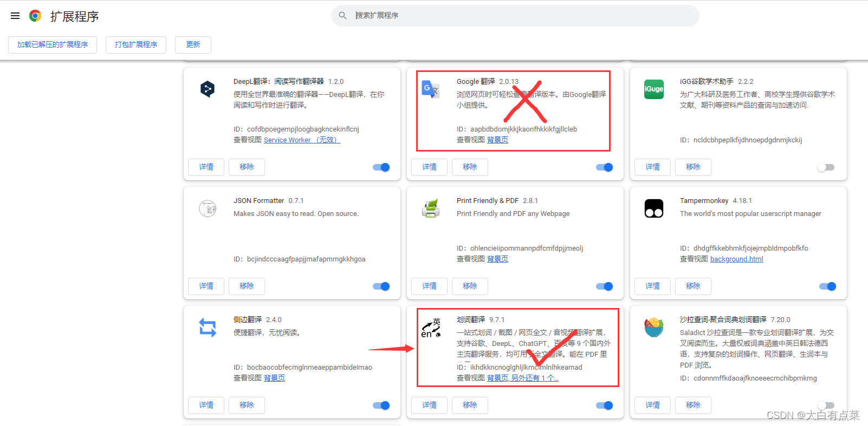Open 详情 for 沙拉查词
This screenshot has height=426, width=868.
[652, 405]
